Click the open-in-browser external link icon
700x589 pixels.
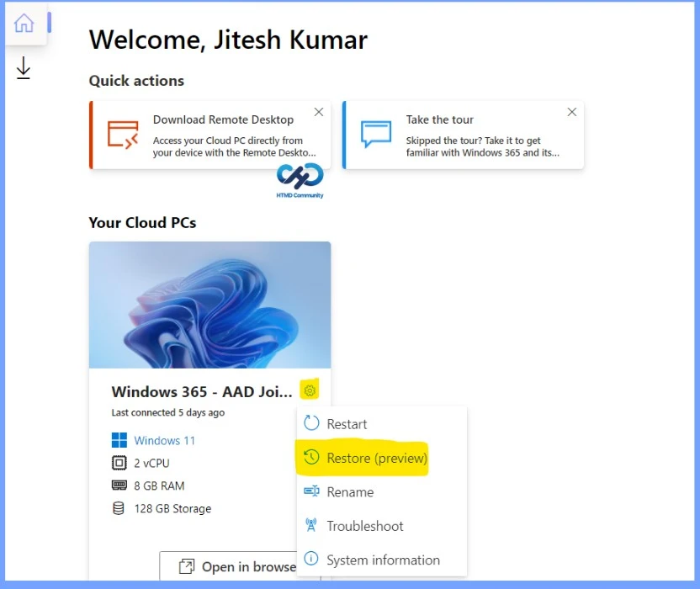point(187,566)
